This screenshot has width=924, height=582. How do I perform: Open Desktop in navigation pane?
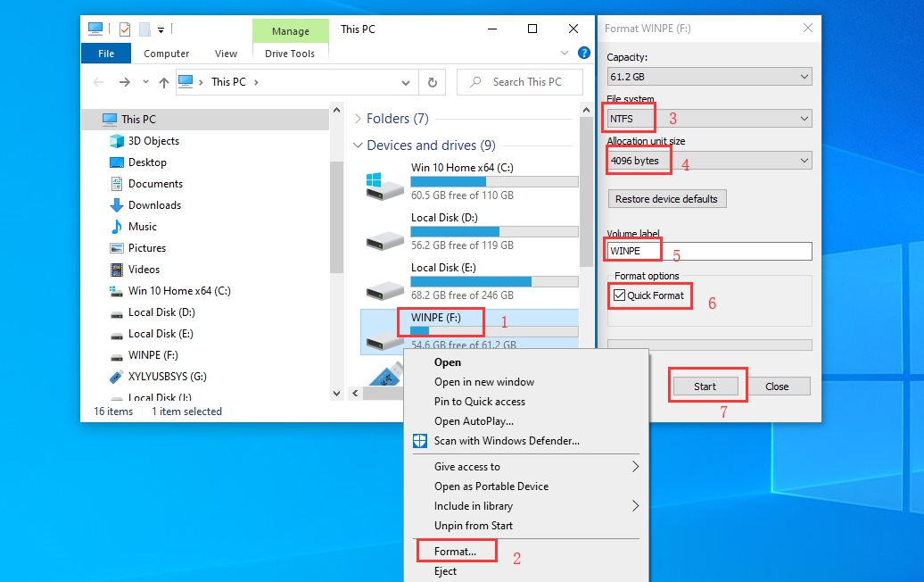[147, 162]
